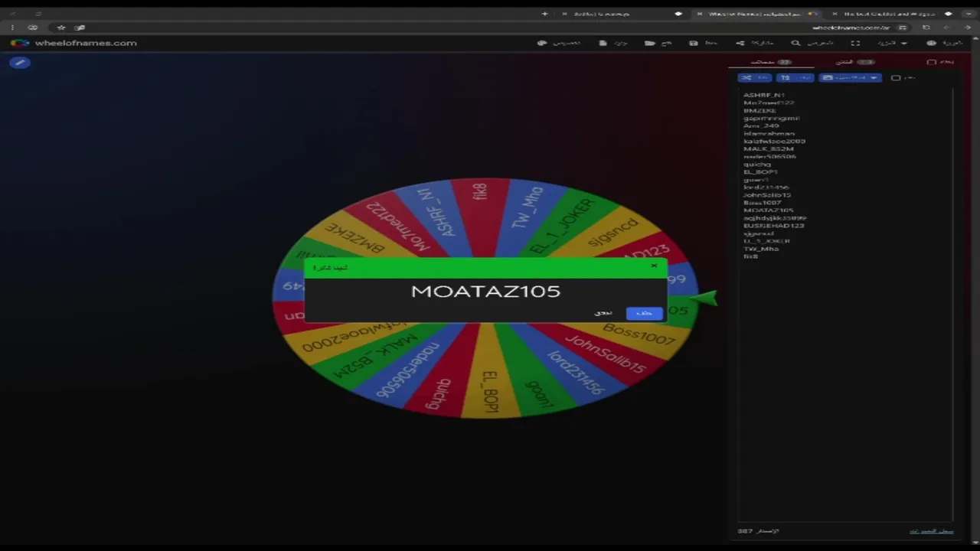Click the Open folder icon in toolbar
Image resolution: width=980 pixels, height=551 pixels.
tap(649, 43)
